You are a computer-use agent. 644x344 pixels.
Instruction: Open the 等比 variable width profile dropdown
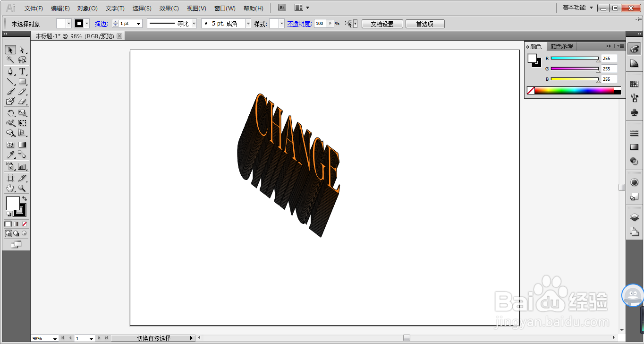pyautogui.click(x=194, y=24)
